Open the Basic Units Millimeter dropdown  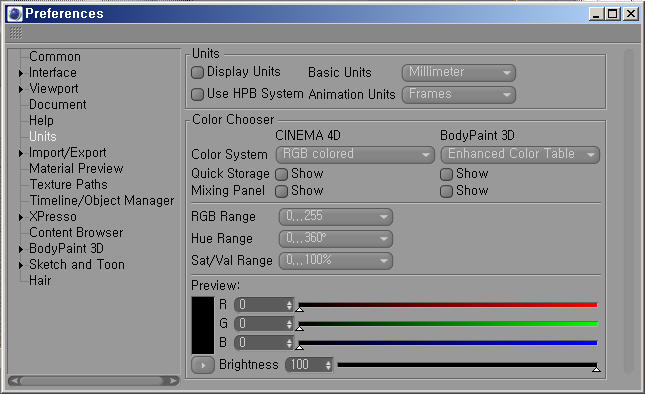coord(459,73)
